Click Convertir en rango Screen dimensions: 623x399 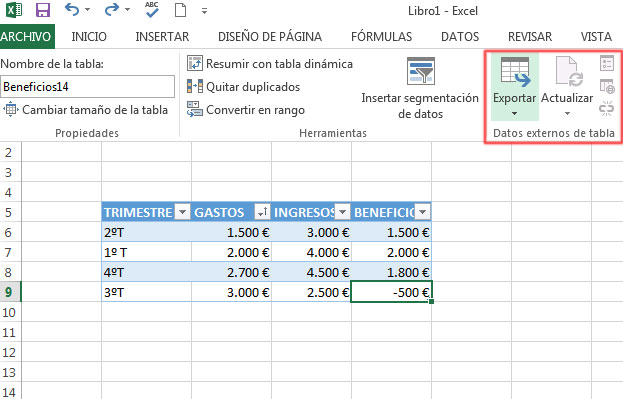[x=246, y=110]
